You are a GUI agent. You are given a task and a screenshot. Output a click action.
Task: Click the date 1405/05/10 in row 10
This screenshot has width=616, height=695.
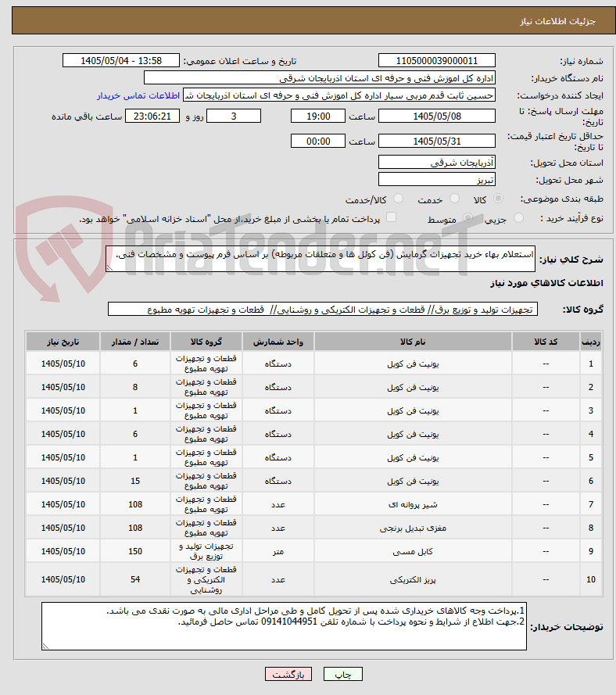(63, 579)
